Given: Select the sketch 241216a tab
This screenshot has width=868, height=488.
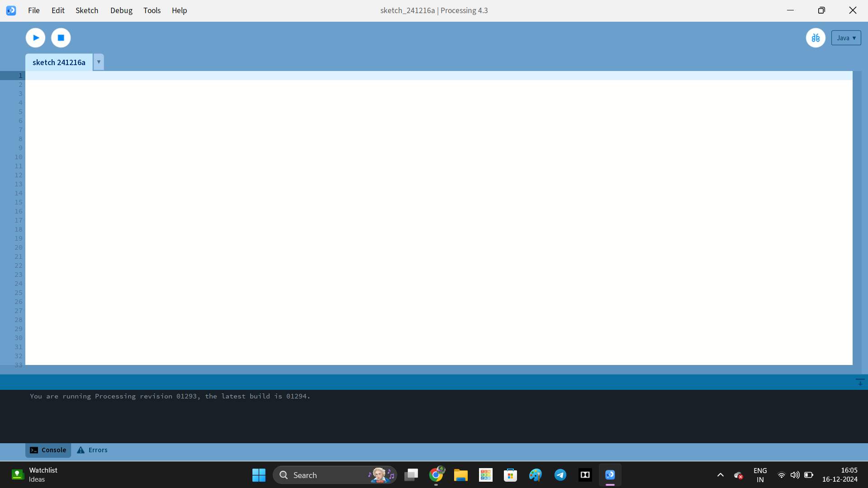Looking at the screenshot, I should (x=59, y=62).
